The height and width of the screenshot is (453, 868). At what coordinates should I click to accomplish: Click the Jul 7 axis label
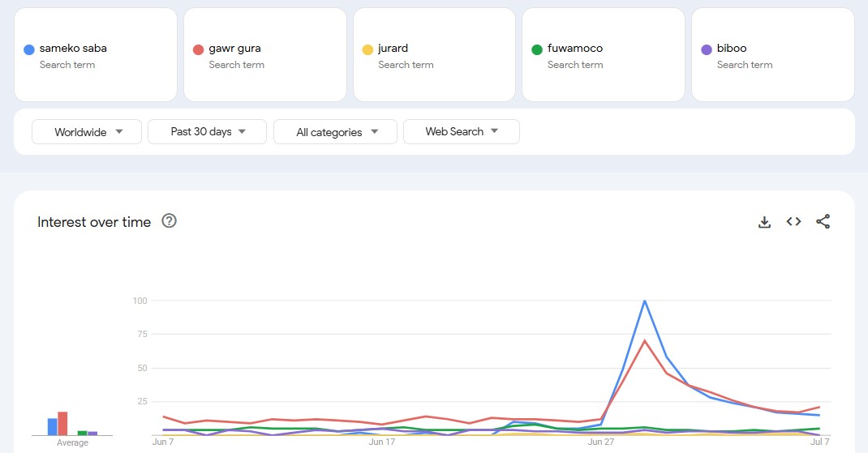pos(820,442)
